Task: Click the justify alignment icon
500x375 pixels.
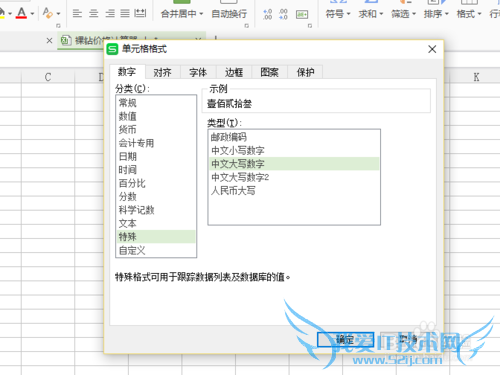Action: click(125, 13)
